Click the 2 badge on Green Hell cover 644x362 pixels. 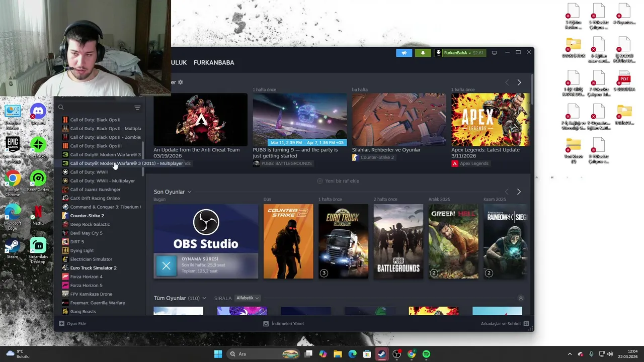click(434, 273)
